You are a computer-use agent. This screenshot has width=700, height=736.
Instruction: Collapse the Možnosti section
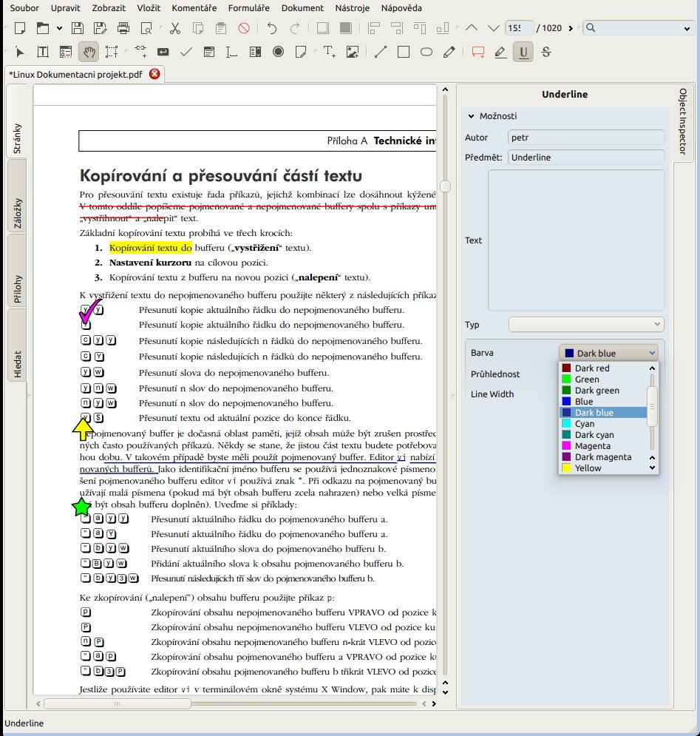tap(472, 116)
